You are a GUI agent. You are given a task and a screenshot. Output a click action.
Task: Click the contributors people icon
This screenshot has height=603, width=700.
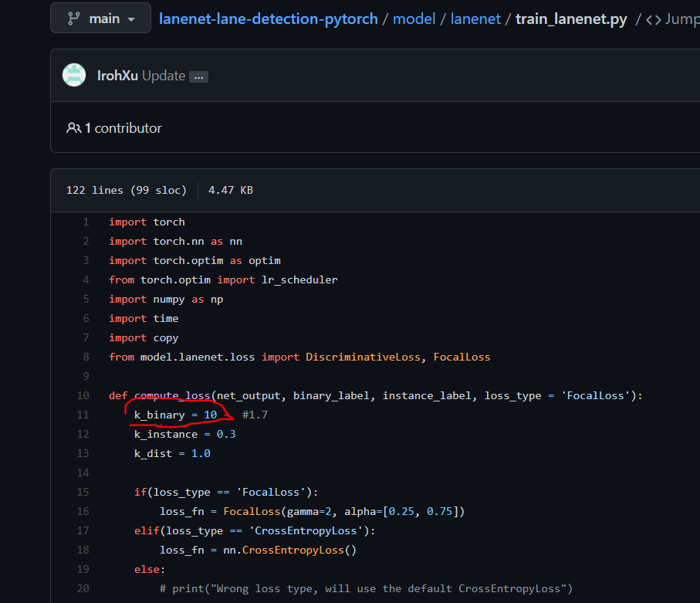73,127
